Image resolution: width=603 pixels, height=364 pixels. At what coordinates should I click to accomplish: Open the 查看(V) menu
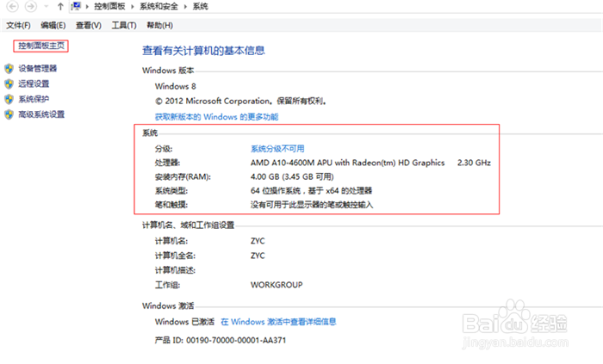[89, 25]
